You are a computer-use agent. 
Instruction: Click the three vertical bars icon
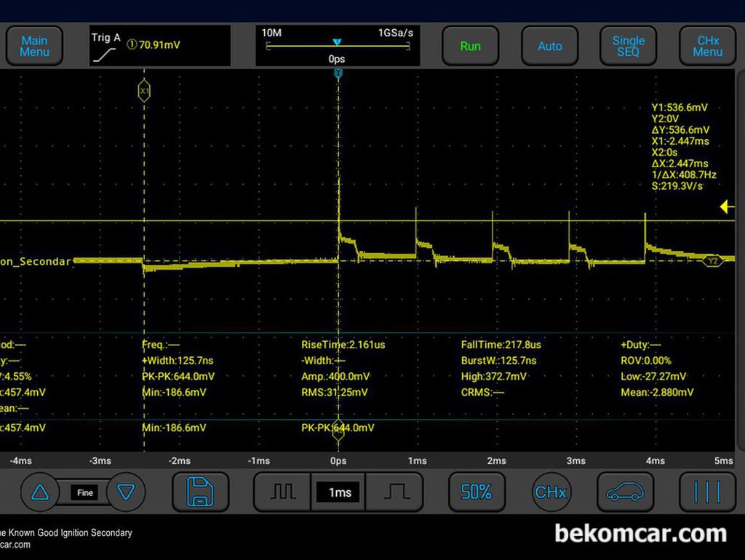coord(707,492)
